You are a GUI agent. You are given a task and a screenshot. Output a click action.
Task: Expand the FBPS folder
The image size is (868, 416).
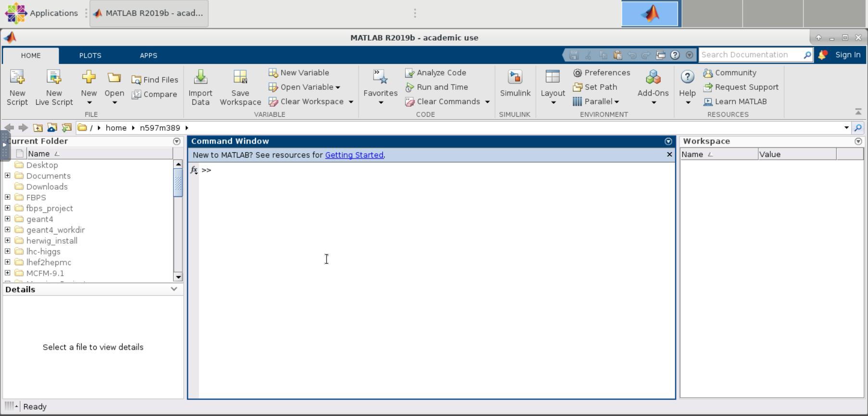tap(7, 197)
